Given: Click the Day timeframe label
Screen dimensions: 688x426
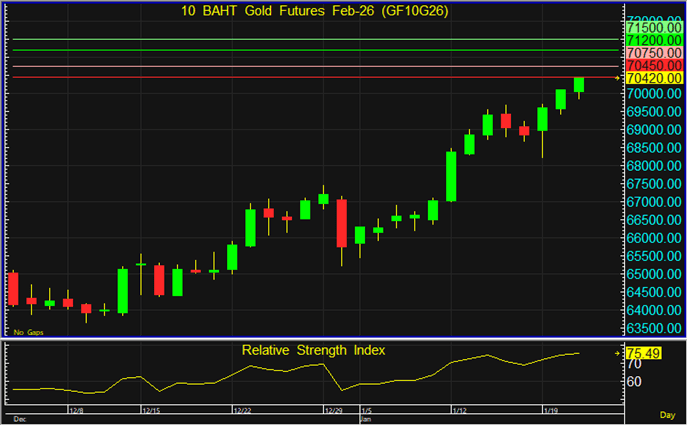Looking at the screenshot, I should pos(667,414).
